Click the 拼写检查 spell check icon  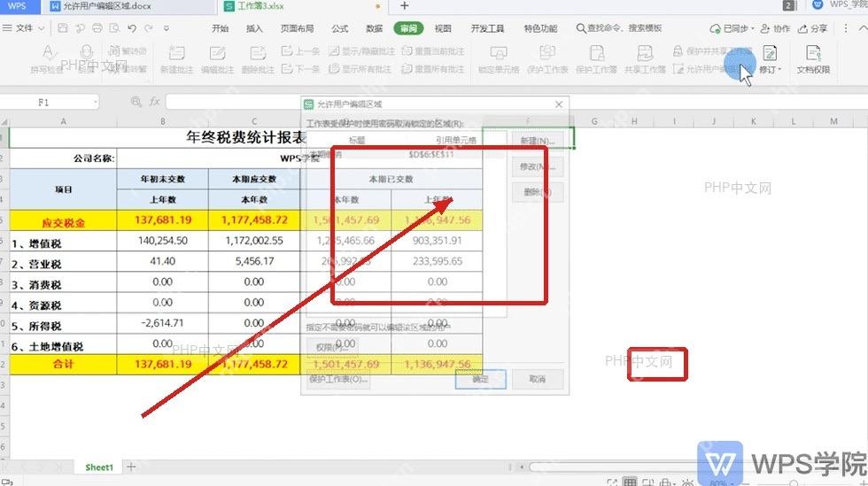[48, 53]
